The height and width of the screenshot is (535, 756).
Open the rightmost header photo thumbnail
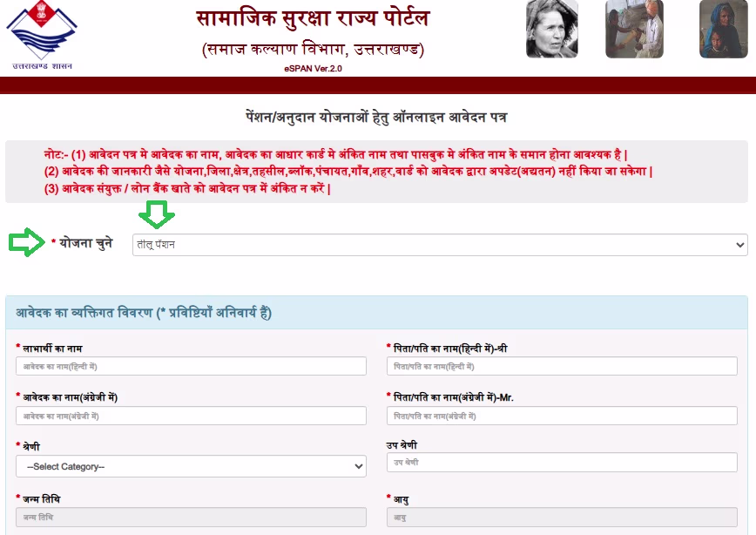(x=723, y=30)
